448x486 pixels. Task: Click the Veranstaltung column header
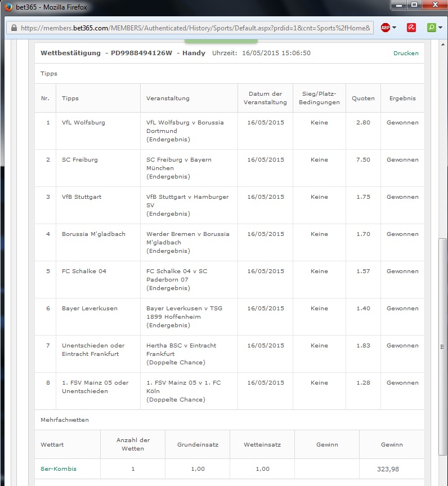pyautogui.click(x=168, y=98)
